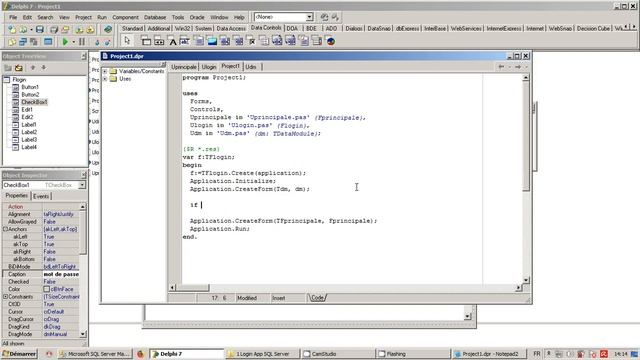
Task: Expand the Variables/Constants node
Action: click(x=105, y=71)
